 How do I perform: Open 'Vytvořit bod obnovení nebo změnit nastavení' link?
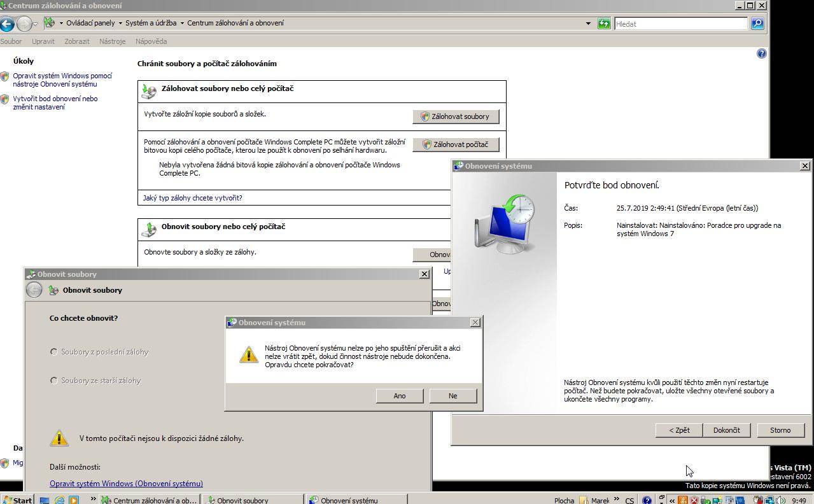coord(55,102)
